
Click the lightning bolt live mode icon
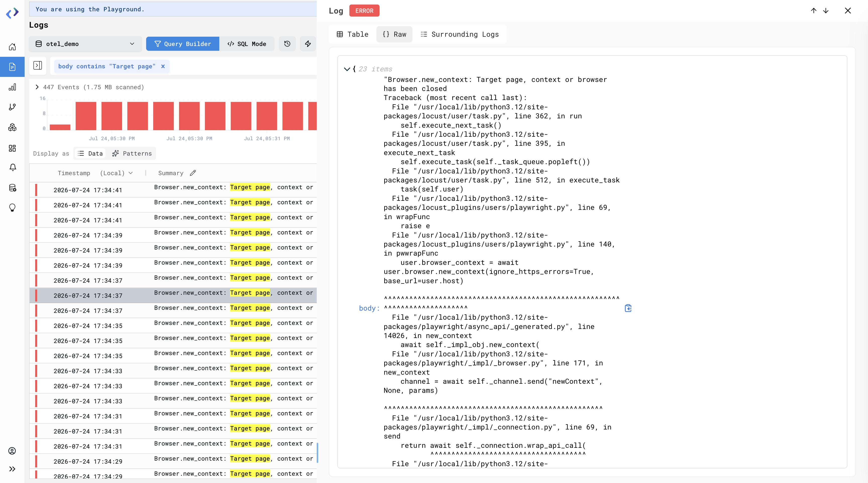[308, 44]
